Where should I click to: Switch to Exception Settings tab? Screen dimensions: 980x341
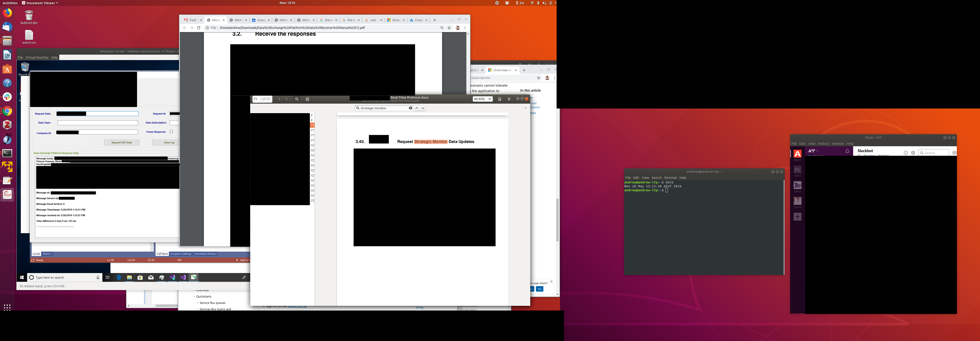coord(181,254)
